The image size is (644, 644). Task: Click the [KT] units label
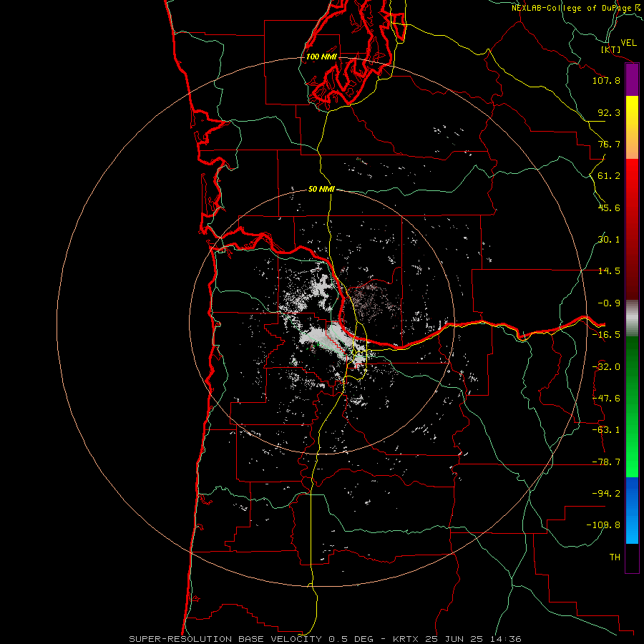611,49
